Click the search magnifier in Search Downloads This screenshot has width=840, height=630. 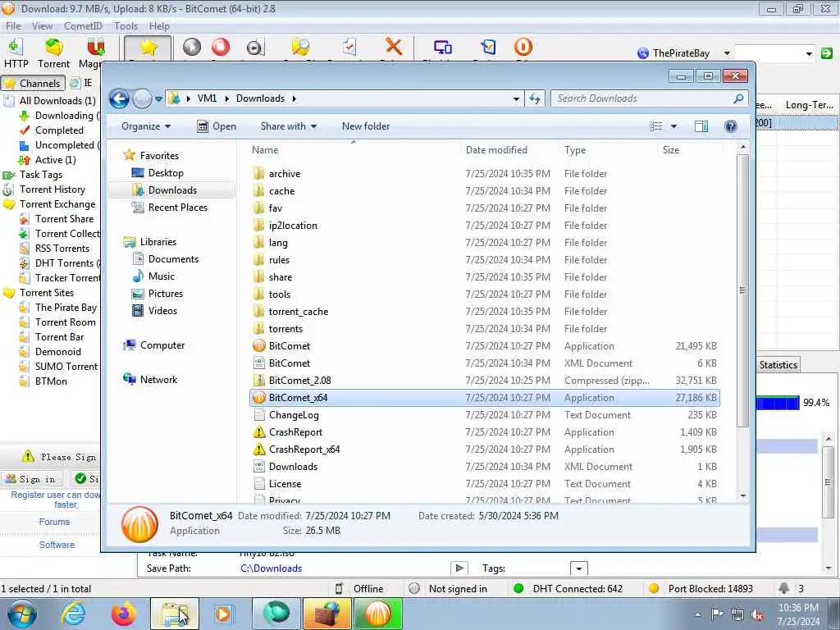tap(738, 98)
